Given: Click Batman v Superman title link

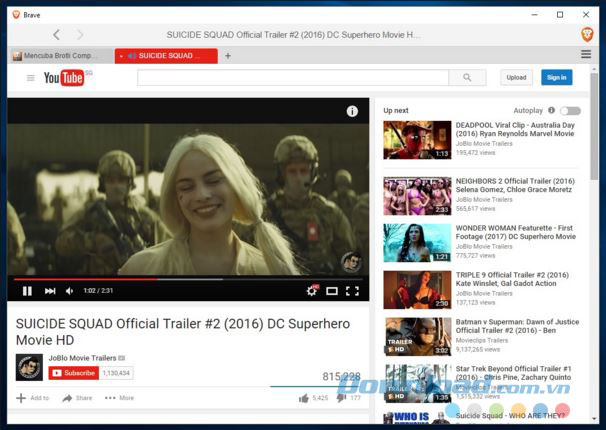Looking at the screenshot, I should pos(517,326).
